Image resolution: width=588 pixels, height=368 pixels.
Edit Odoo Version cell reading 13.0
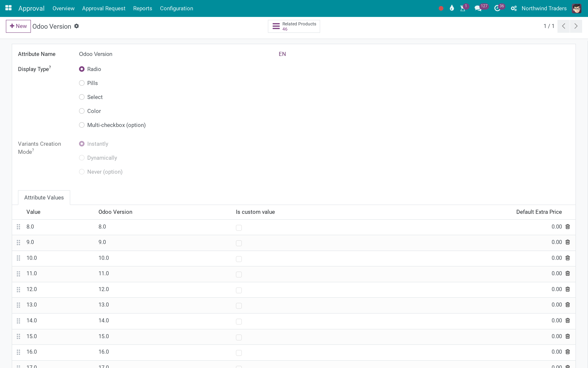tap(104, 305)
